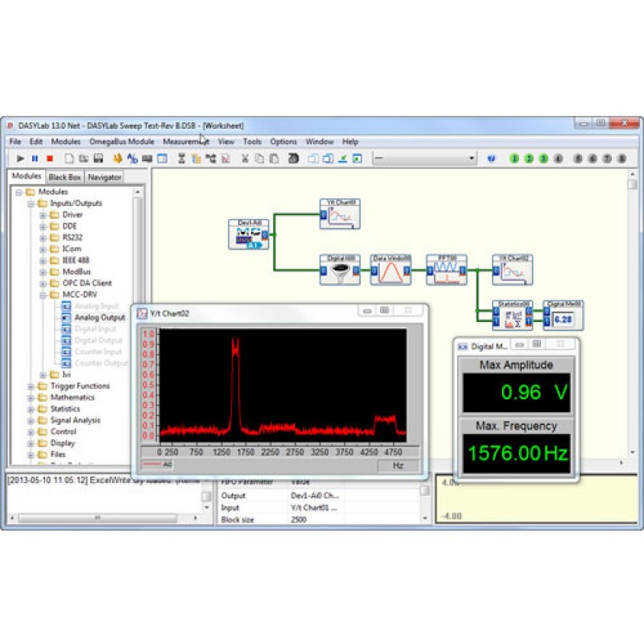This screenshot has width=644, height=644.
Task: Click the green layout button 1
Action: 514,159
